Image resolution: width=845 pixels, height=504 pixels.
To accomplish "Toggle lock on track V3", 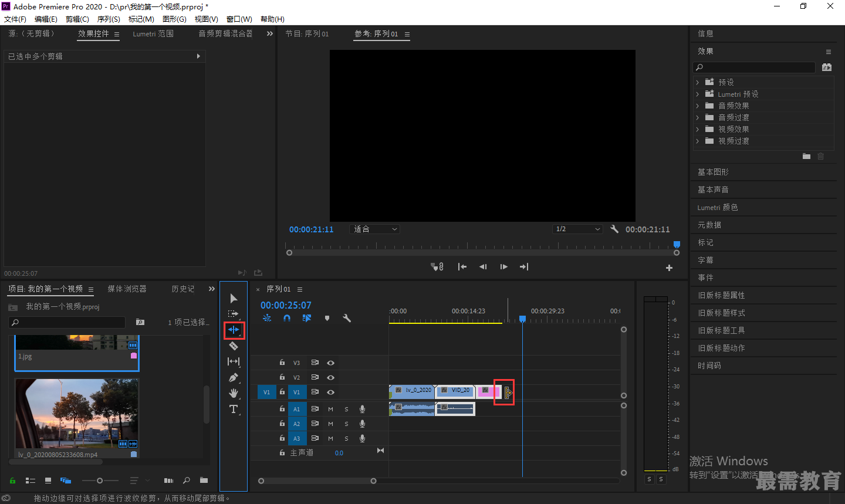I will [x=282, y=363].
